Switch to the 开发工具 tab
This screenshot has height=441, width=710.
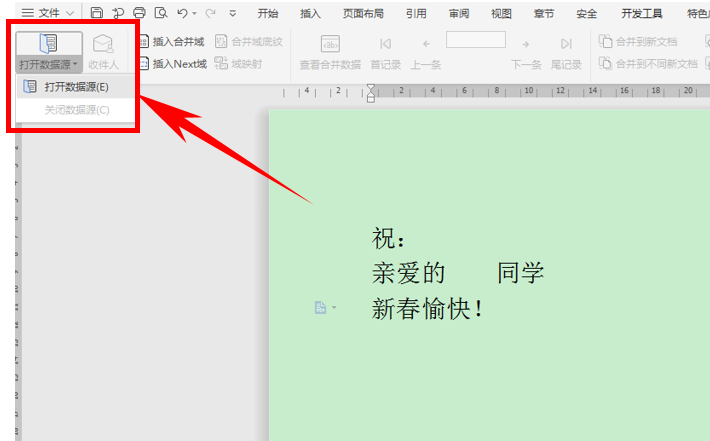click(642, 14)
